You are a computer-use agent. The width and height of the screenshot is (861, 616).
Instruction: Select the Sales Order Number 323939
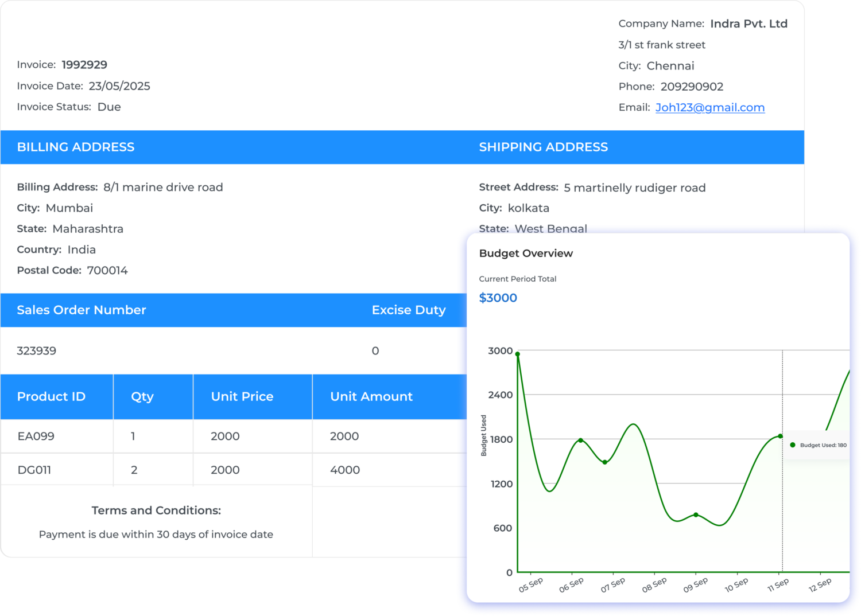click(x=36, y=350)
